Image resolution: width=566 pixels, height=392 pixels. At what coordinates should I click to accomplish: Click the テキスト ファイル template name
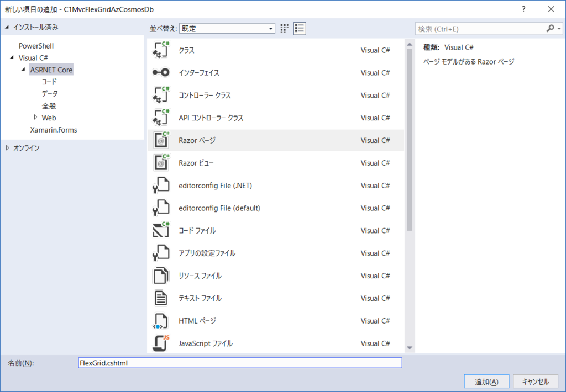(200, 298)
